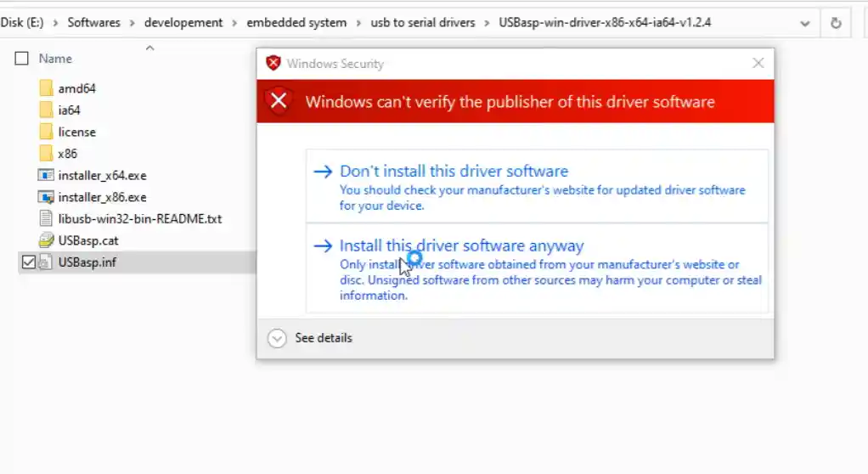This screenshot has width=868, height=474.
Task: Expand the chevron after usb to serial drivers
Action: pos(488,23)
